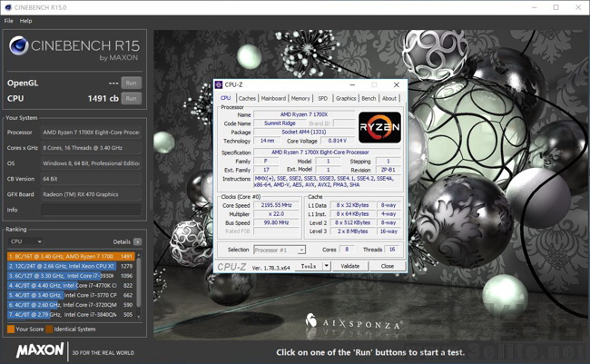The image size is (590, 364).
Task: Click the Close button in CPU-Z
Action: [388, 266]
